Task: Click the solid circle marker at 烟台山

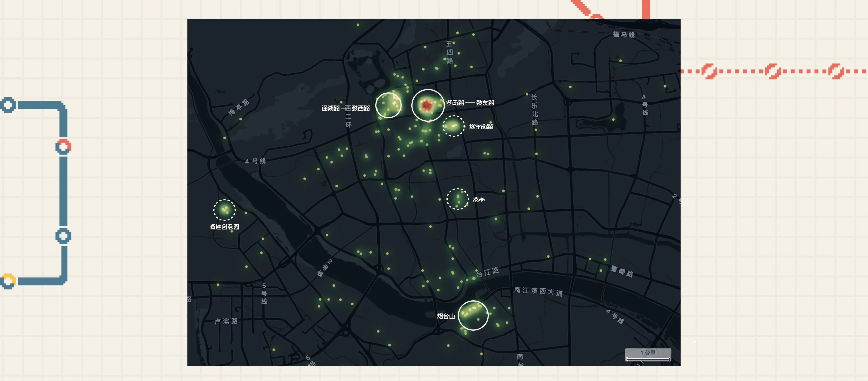Action: 473,315
